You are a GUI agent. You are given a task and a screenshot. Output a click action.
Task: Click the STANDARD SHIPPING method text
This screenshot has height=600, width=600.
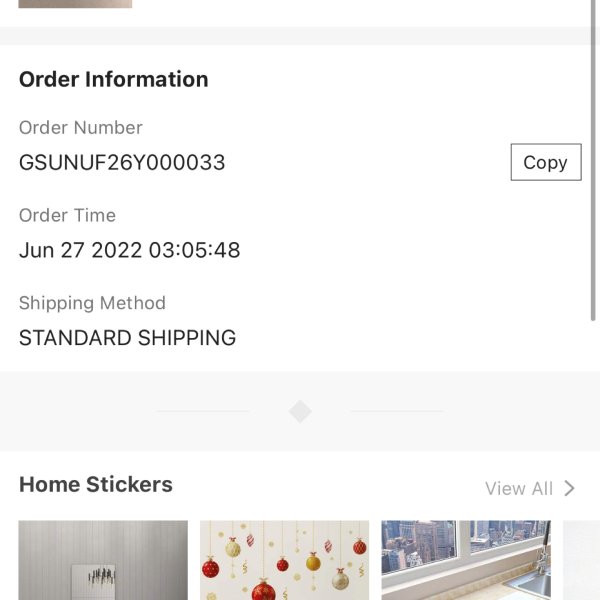tap(127, 338)
